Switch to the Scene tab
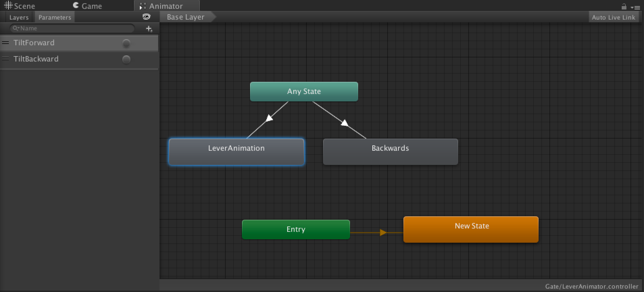The width and height of the screenshot is (644, 292). coord(20,6)
